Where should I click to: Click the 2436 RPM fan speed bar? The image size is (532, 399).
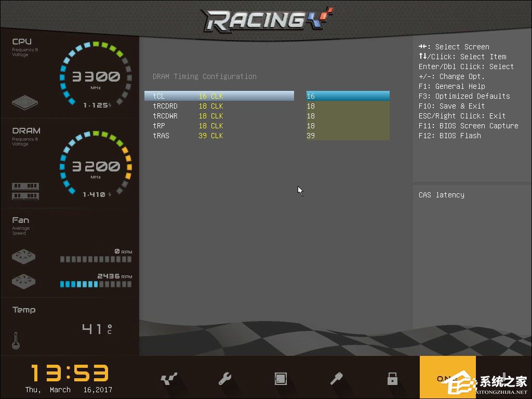[96, 284]
